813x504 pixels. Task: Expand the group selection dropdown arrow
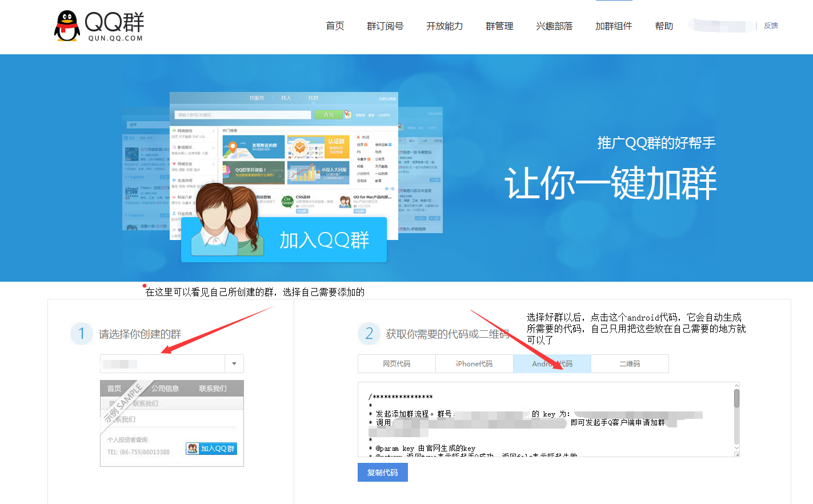(x=234, y=364)
